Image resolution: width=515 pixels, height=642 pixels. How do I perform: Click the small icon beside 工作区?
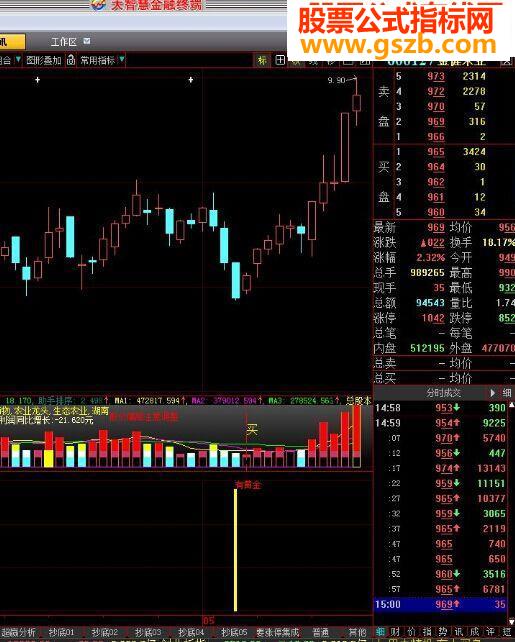[x=87, y=41]
